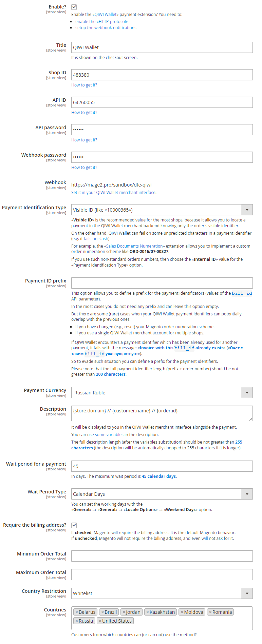The image size is (262, 644).
Task: Click the Webhook password field
Action: (x=162, y=157)
